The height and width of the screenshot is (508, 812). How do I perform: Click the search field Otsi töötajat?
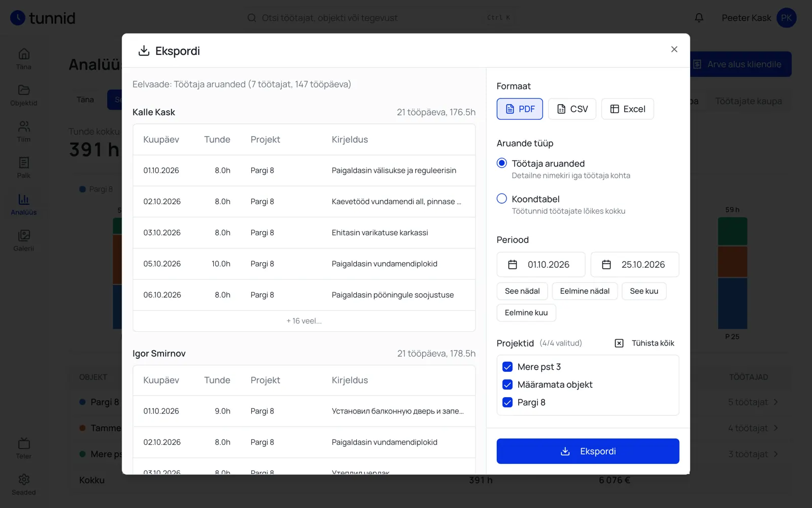(x=381, y=18)
